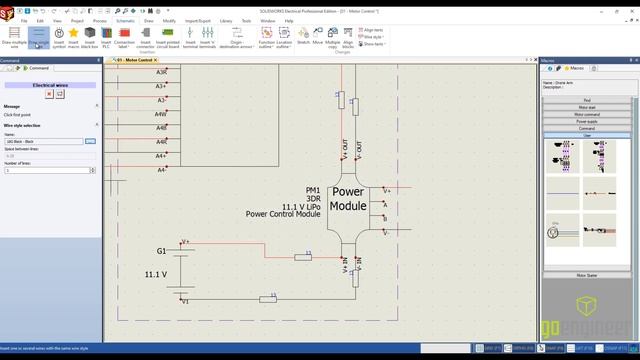The height and width of the screenshot is (360, 640).
Task: Open Origin - destination arrows tool
Action: (x=236, y=38)
